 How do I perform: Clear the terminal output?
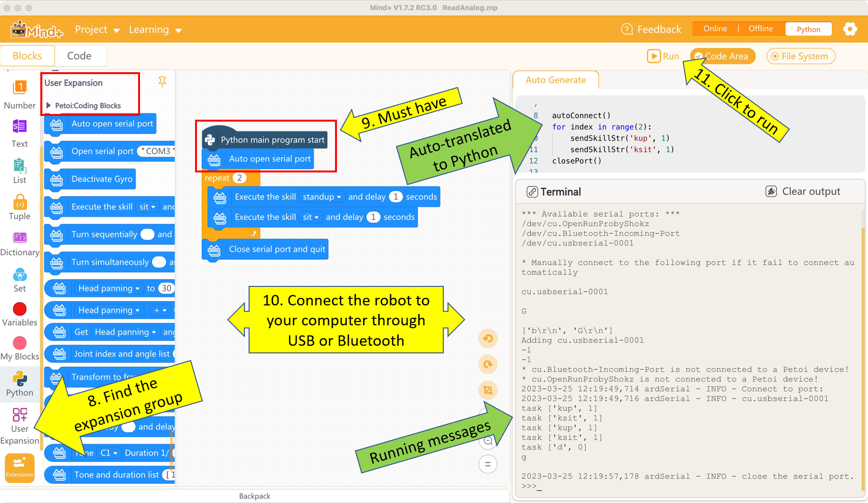pos(803,191)
